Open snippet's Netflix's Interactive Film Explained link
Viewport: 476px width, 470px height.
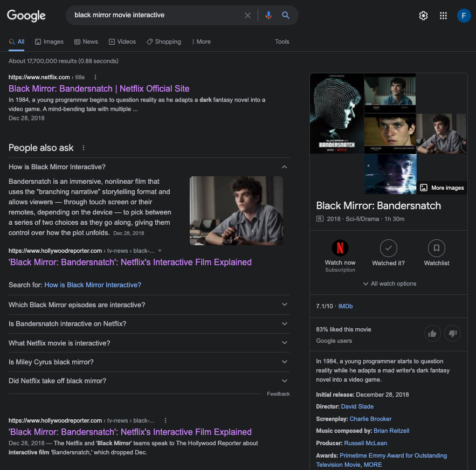tap(130, 262)
